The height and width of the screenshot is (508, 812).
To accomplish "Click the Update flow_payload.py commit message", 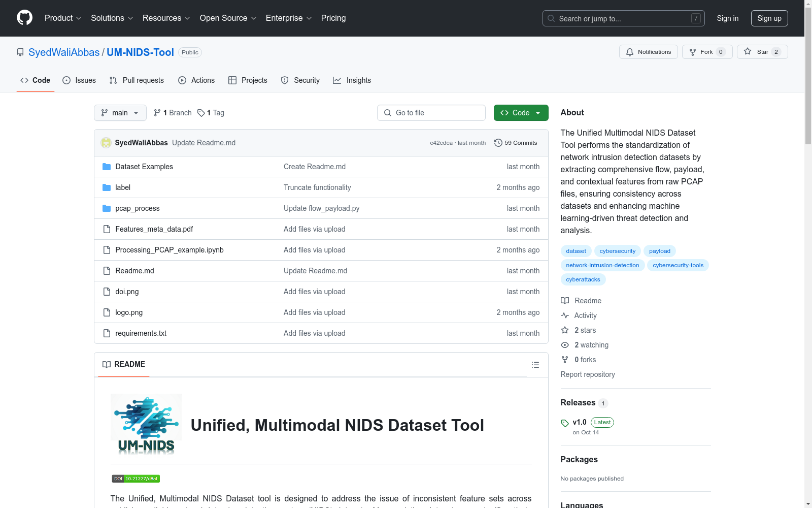I will click(x=322, y=208).
